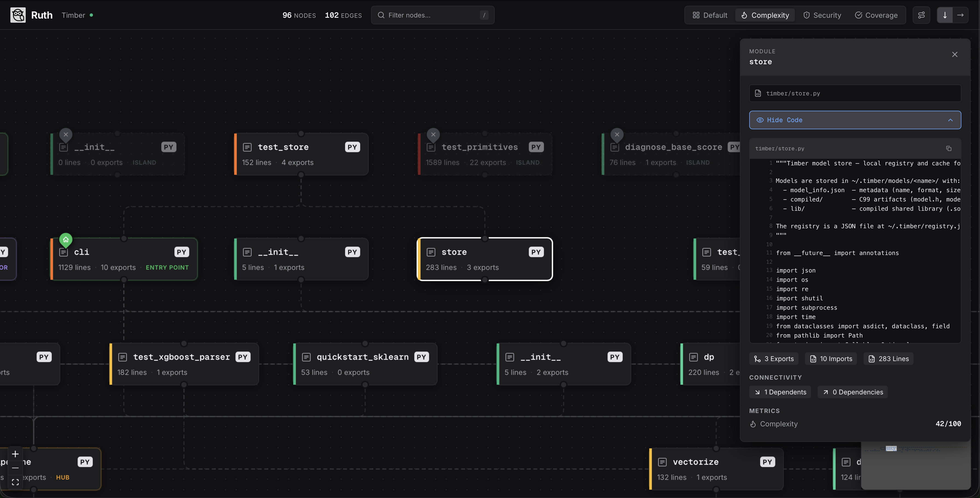Focus the Filter nodes search field

point(433,15)
